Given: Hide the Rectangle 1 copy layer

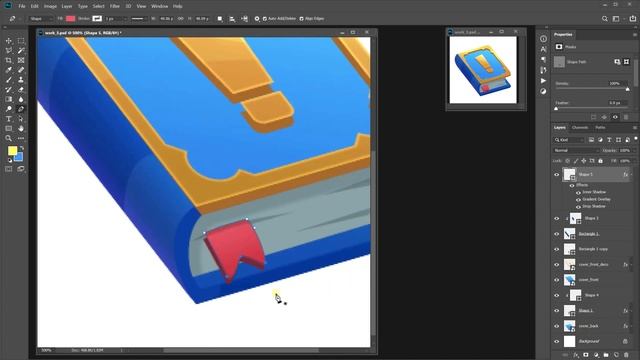Looking at the screenshot, I should (x=556, y=249).
